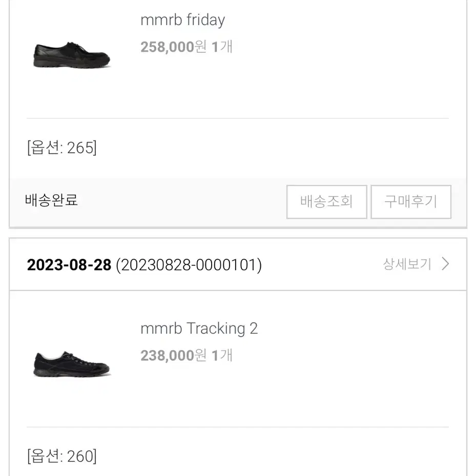Viewport: 476px width, 476px height.
Task: Click the 238,000원 price text
Action: pos(173,356)
